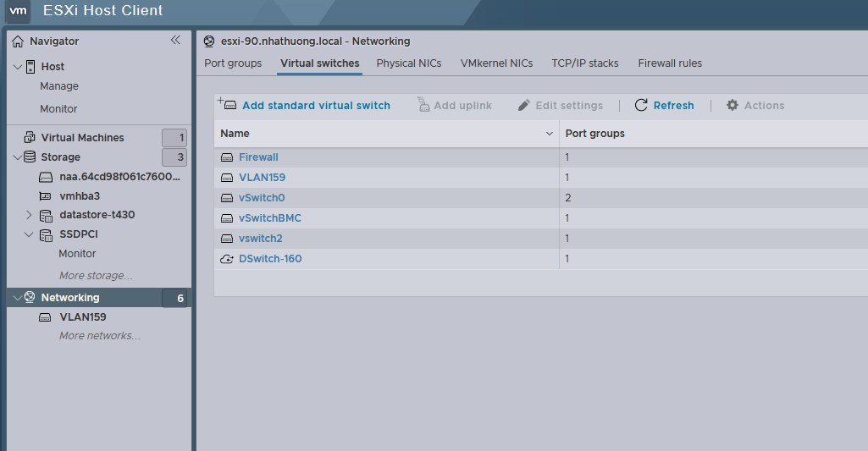Click the Add standard virtual switch icon

tap(227, 105)
